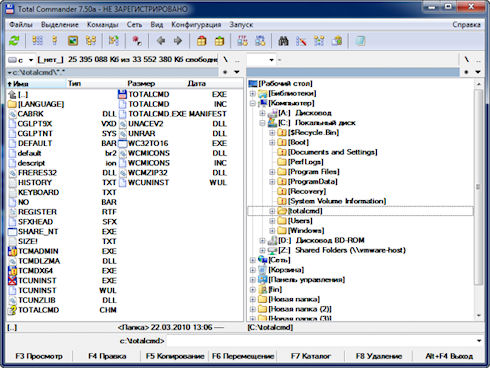Open the Вид menu
The width and height of the screenshot is (490, 368).
[157, 25]
